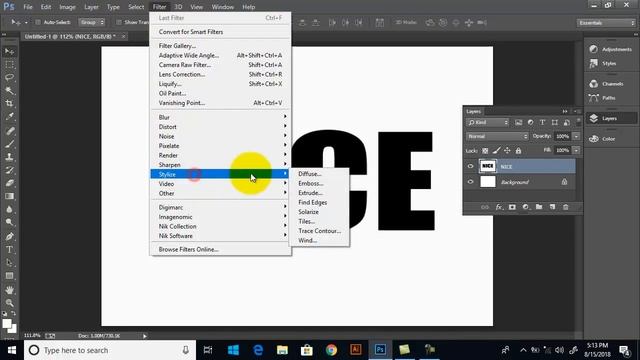Select the Gradient tool
Viewport: 640px width, 360px height.
tap(9, 196)
